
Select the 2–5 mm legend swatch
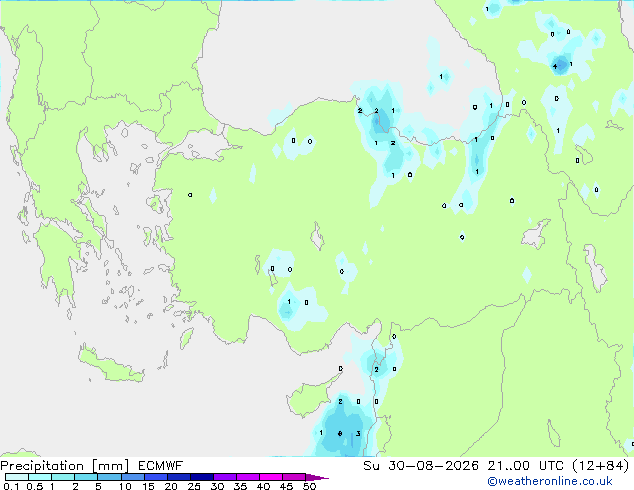pos(86,477)
